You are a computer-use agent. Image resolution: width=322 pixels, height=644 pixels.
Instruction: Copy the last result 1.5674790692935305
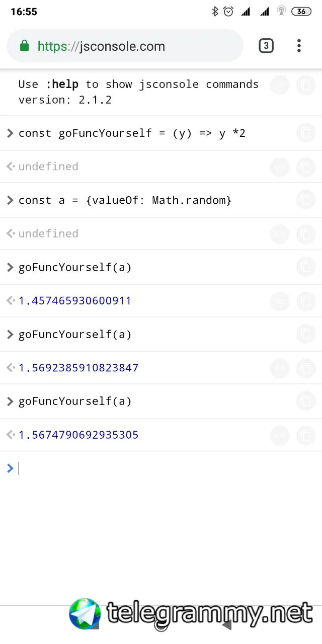click(305, 435)
